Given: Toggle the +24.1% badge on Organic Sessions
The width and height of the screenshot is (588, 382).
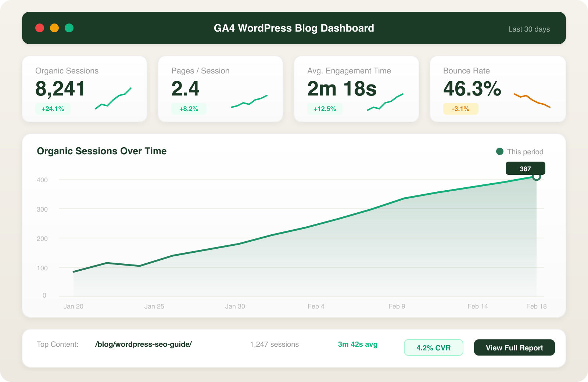Looking at the screenshot, I should point(53,109).
